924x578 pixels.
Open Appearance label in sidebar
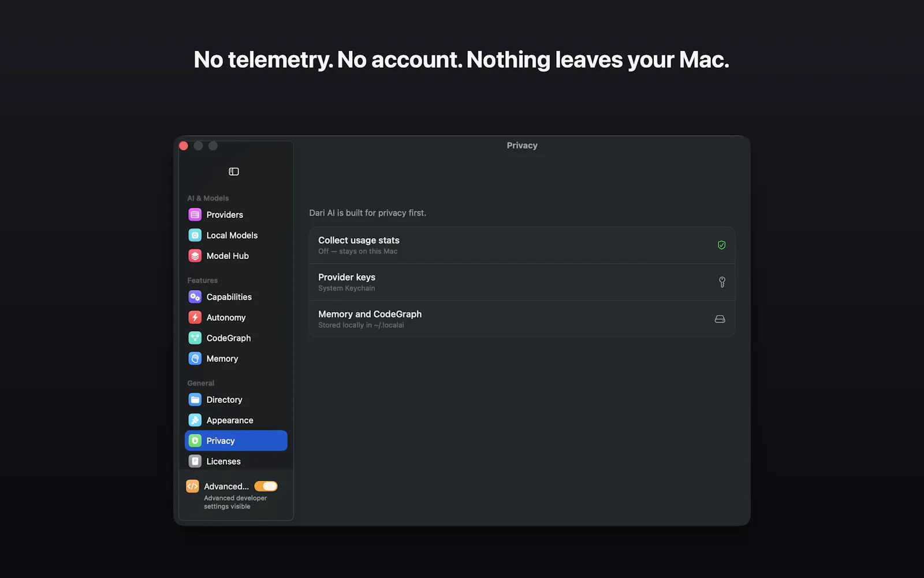point(230,420)
